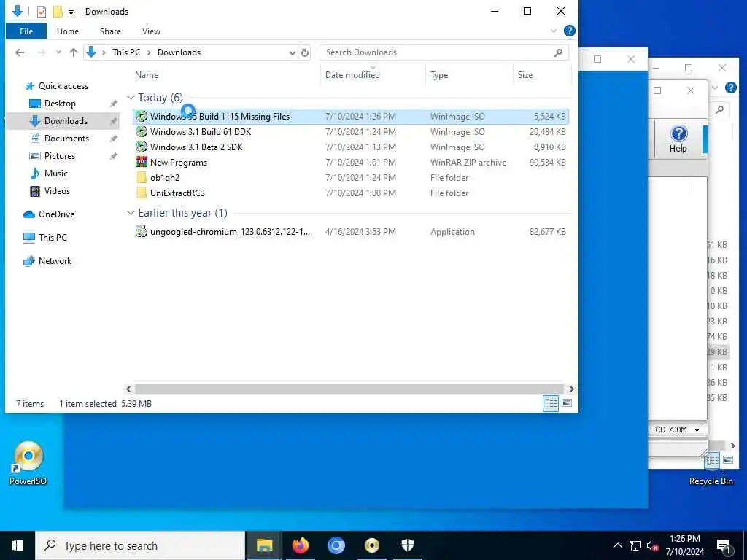This screenshot has width=747, height=560.
Task: Click the search magnifier icon in Downloads
Action: pyautogui.click(x=558, y=52)
